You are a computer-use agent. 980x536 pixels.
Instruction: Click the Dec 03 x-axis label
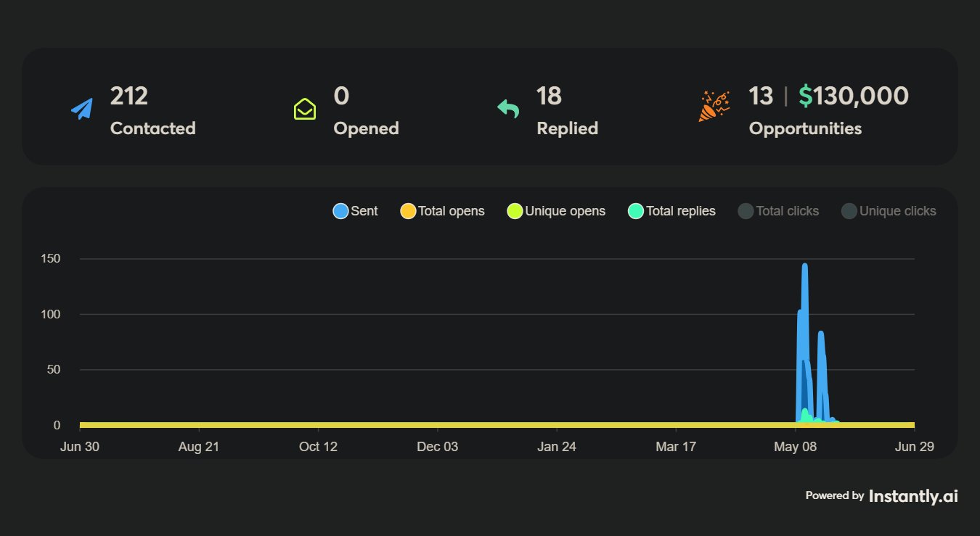[438, 447]
